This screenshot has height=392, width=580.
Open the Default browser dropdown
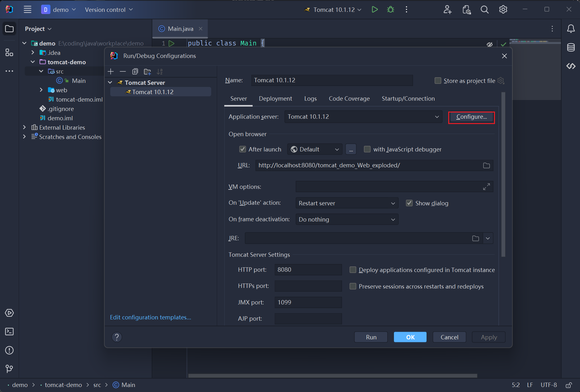(315, 149)
